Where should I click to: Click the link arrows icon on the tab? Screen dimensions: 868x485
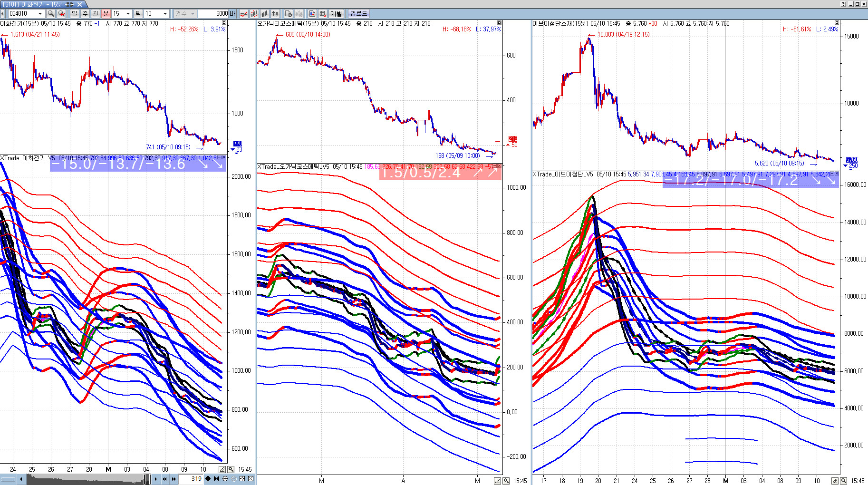[x=69, y=4]
